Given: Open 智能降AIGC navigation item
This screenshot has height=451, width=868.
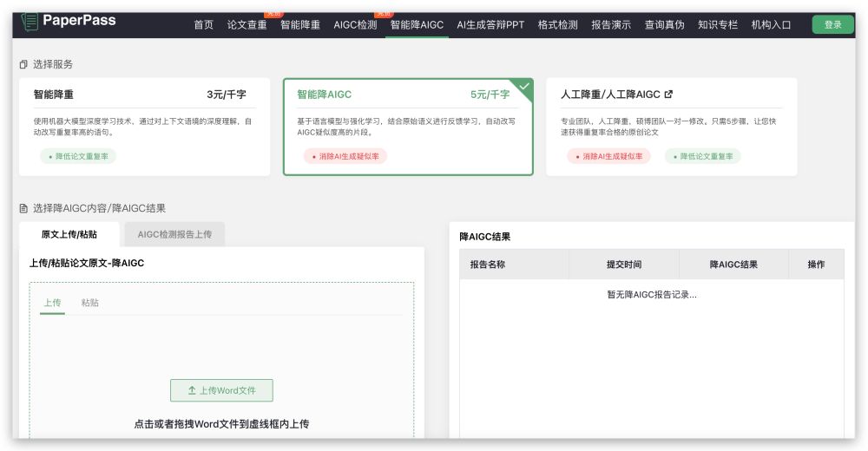Looking at the screenshot, I should point(417,25).
